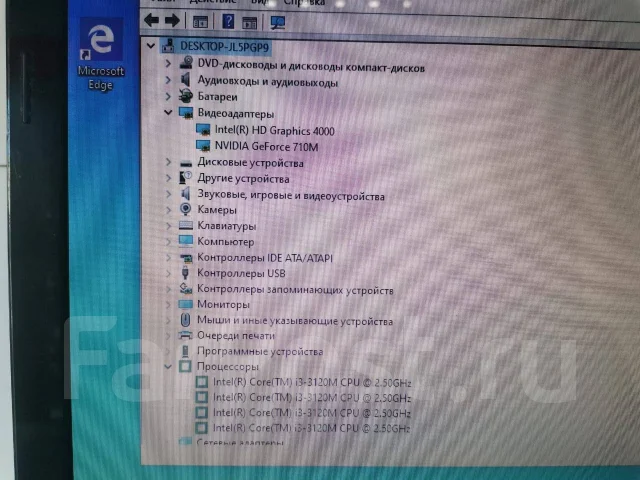The width and height of the screenshot is (640, 480).
Task: Collapse the Процессоры category
Action: [168, 367]
